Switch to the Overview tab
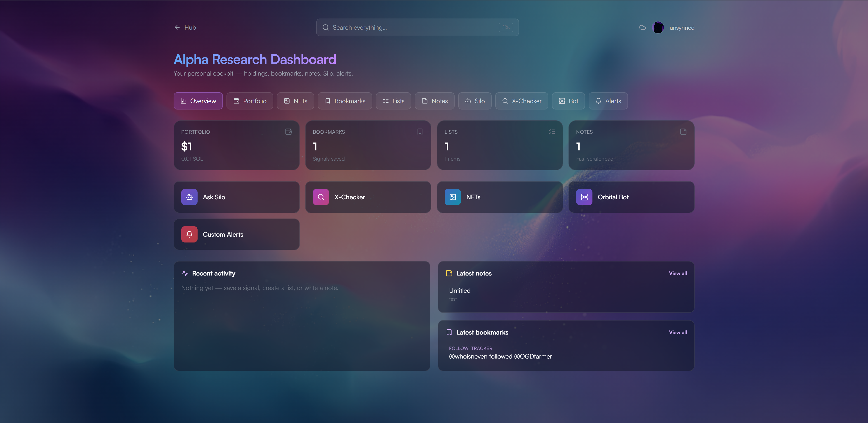 coord(198,101)
